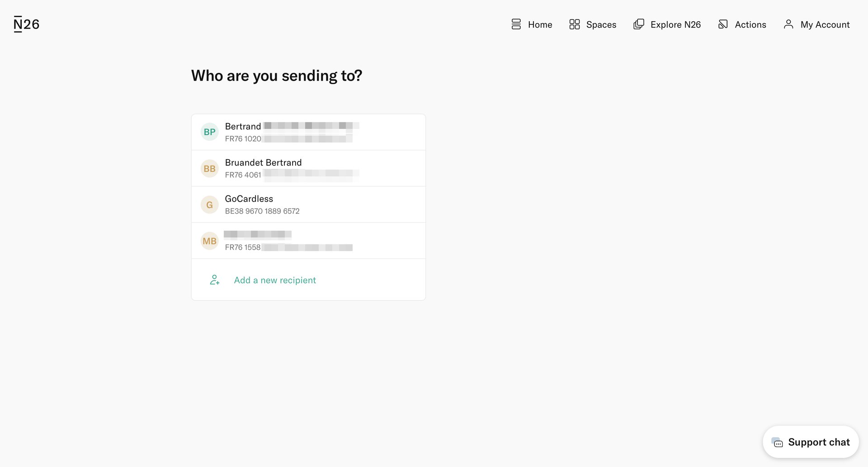Click the BB avatar for Bruandet Bertrand
868x467 pixels.
209,168
